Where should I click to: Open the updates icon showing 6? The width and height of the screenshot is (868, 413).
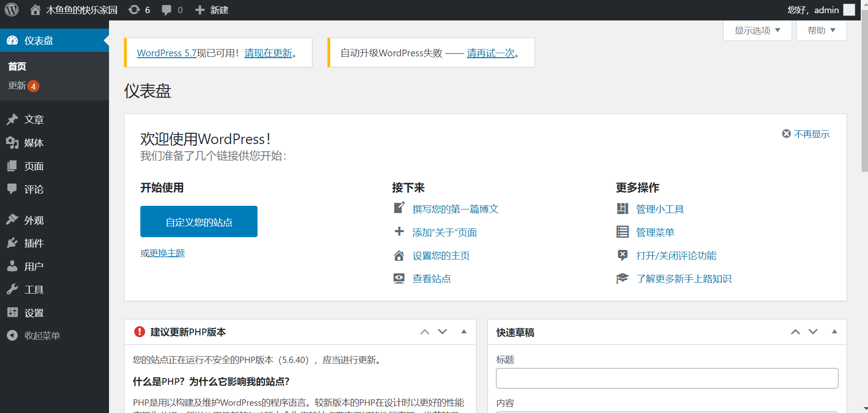point(134,10)
